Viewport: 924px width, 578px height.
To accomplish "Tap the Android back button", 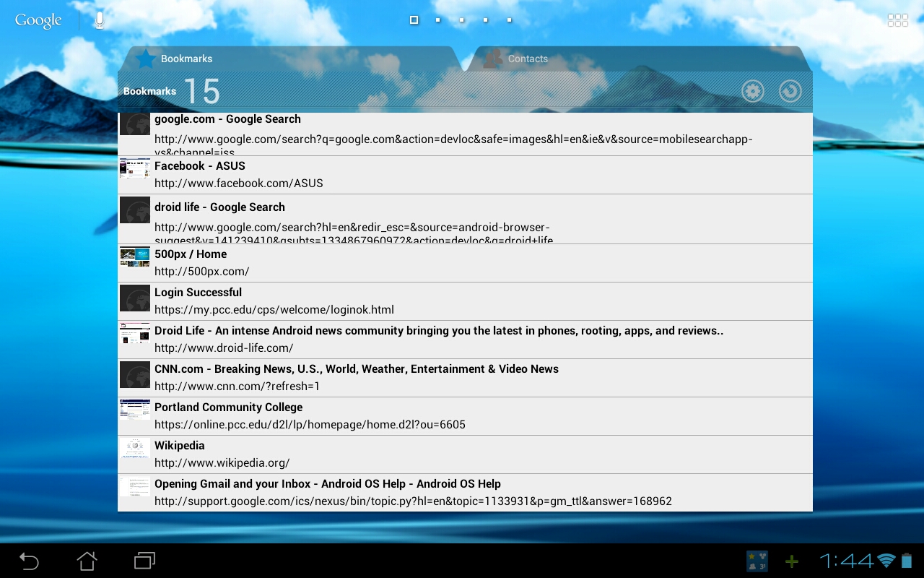I will (29, 561).
